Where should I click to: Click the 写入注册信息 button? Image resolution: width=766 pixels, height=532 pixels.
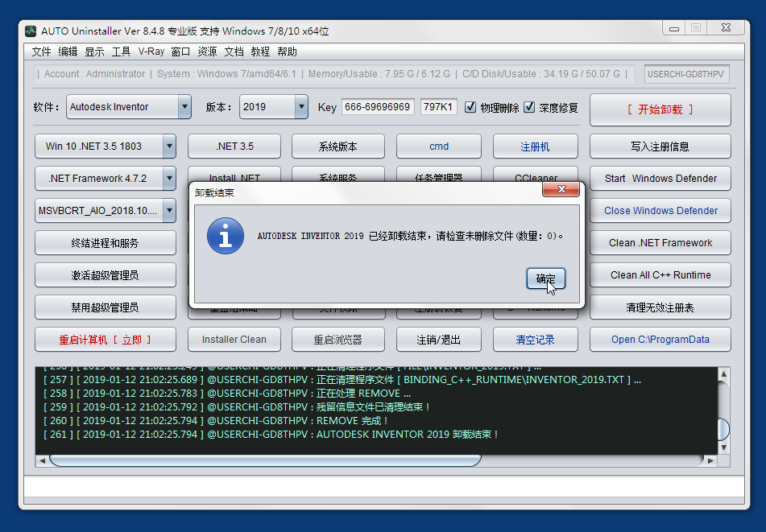point(660,146)
